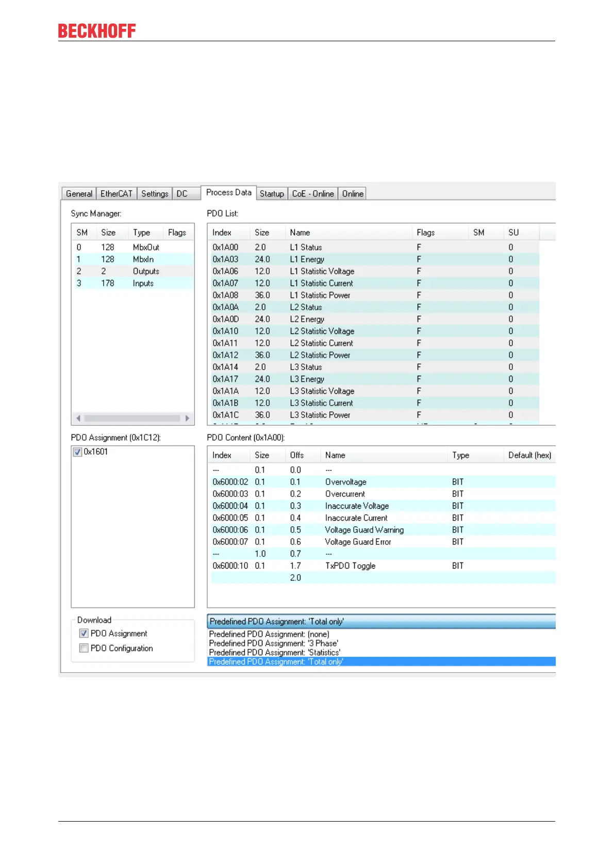The width and height of the screenshot is (614, 868).
Task: Click index 0x1A0A in PDO List
Action: pos(226,307)
